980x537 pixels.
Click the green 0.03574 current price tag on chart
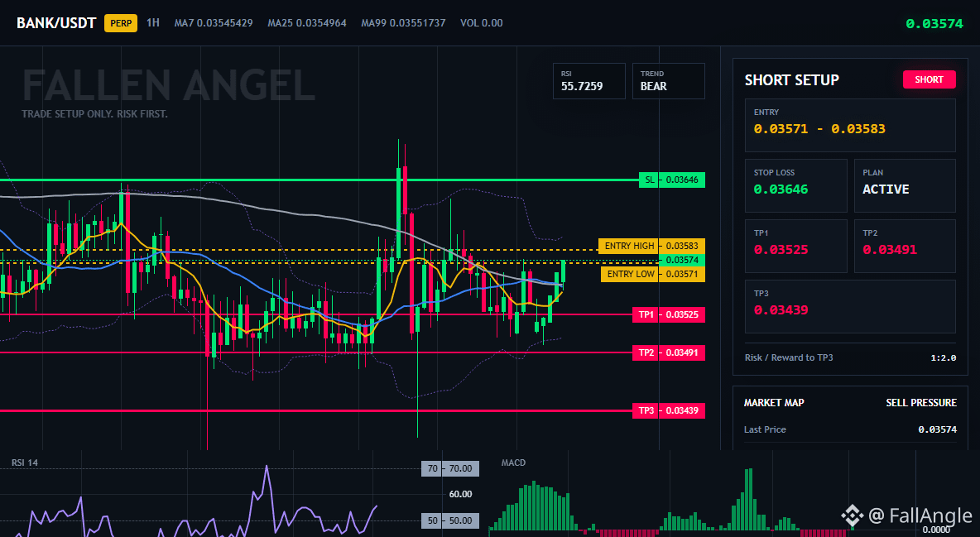(x=682, y=260)
